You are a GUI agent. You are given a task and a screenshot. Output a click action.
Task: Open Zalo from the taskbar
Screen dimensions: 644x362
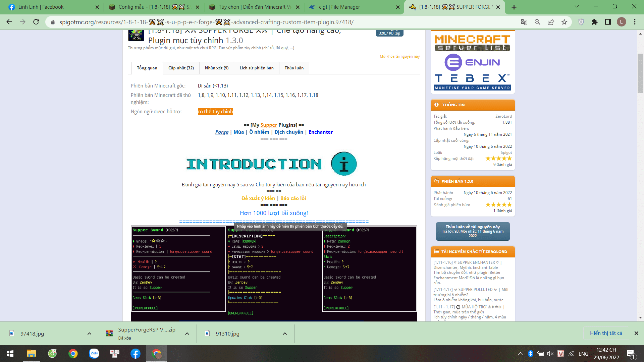[94, 353]
